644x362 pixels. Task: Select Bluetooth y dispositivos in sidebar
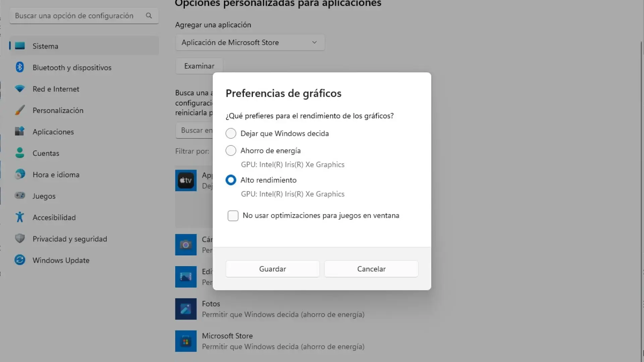(72, 67)
